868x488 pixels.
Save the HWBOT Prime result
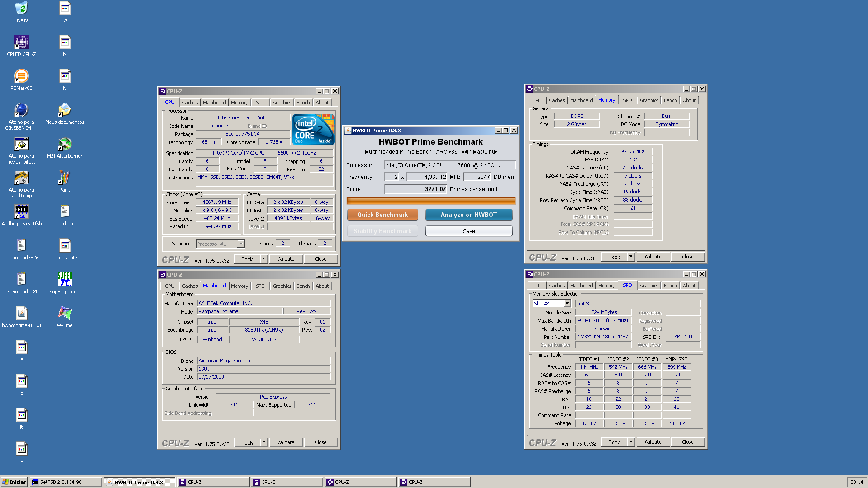coord(469,231)
